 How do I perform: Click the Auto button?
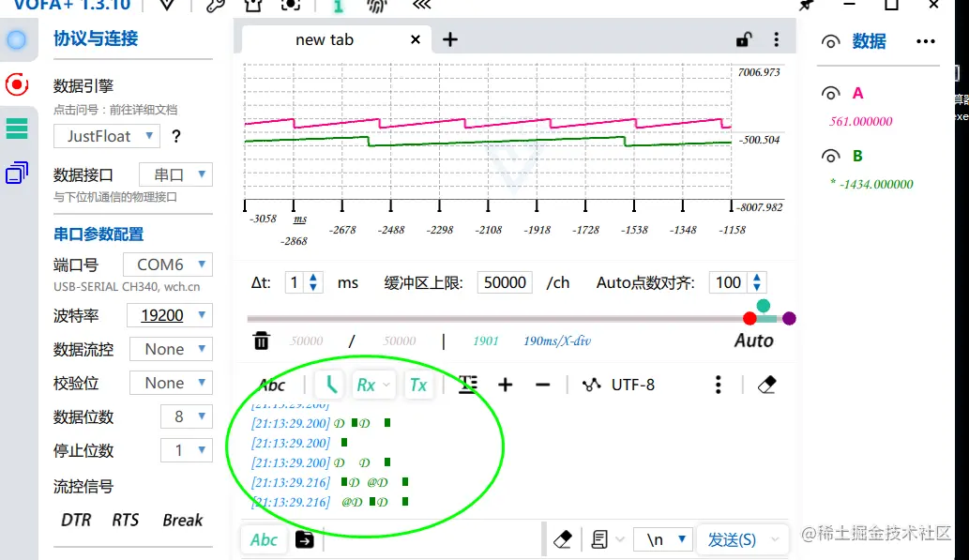point(753,341)
